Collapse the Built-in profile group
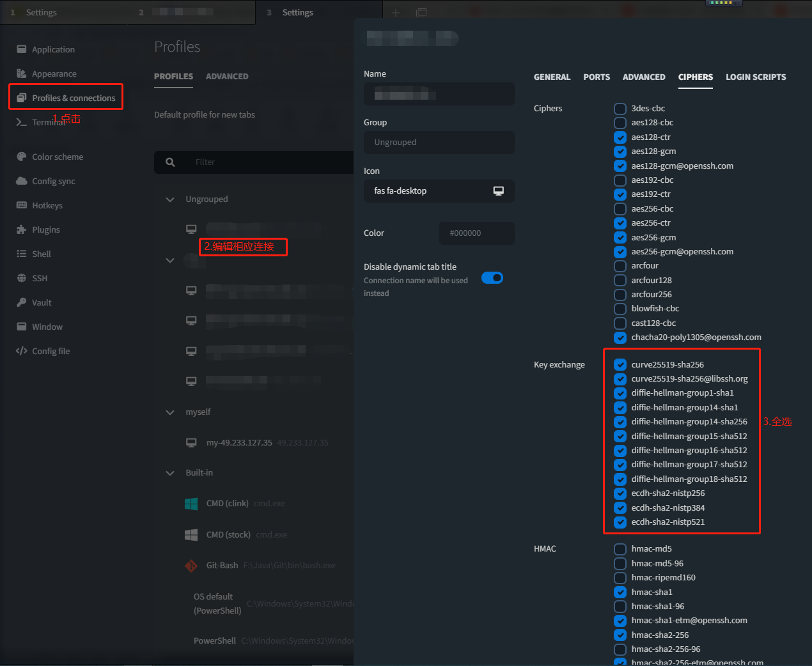The height and width of the screenshot is (666, 812). tap(170, 473)
